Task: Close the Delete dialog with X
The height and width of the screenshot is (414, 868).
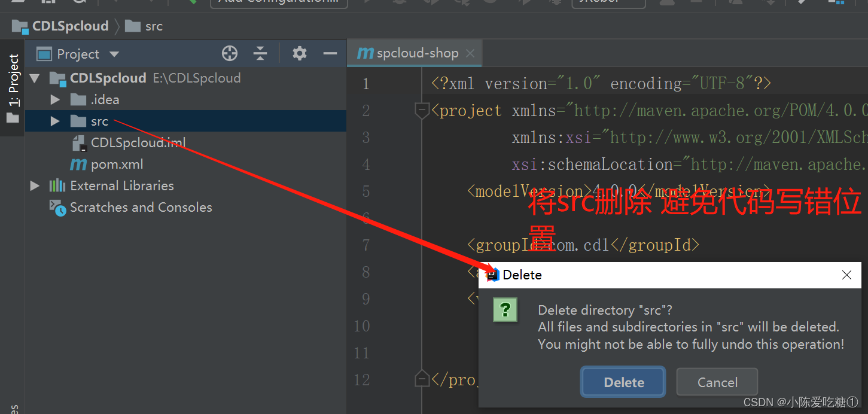Action: click(x=846, y=275)
